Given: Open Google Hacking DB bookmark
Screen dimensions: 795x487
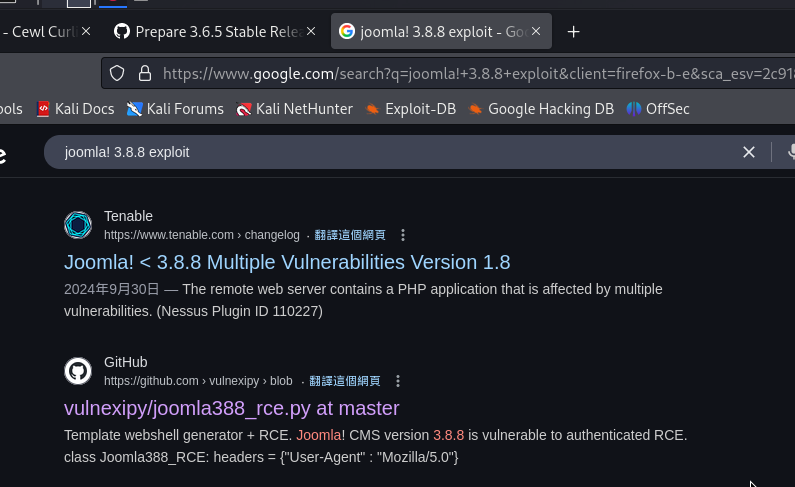Looking at the screenshot, I should coord(540,109).
